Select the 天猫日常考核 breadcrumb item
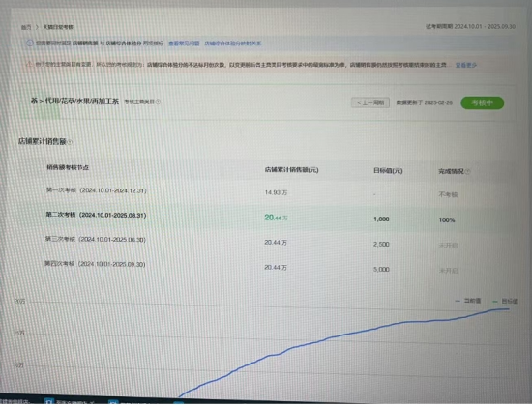Screen dimensions: 532x408 58,27
